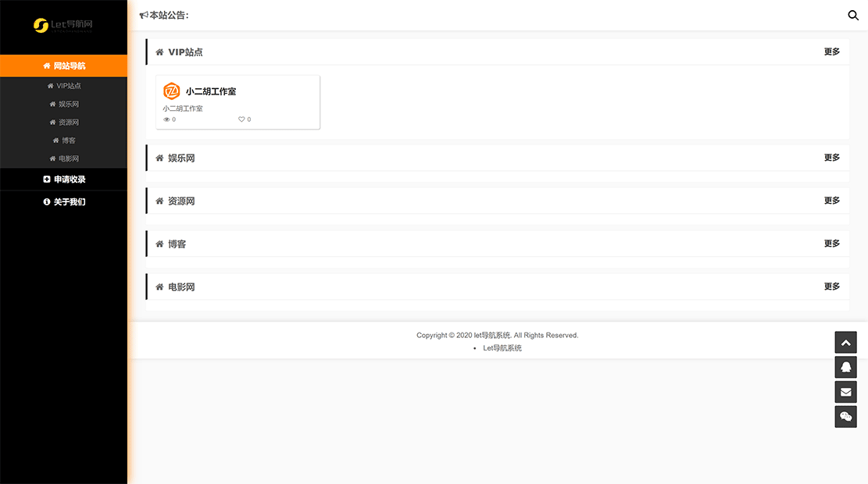Open the WeChat contact icon
The height and width of the screenshot is (484, 868).
[x=845, y=417]
